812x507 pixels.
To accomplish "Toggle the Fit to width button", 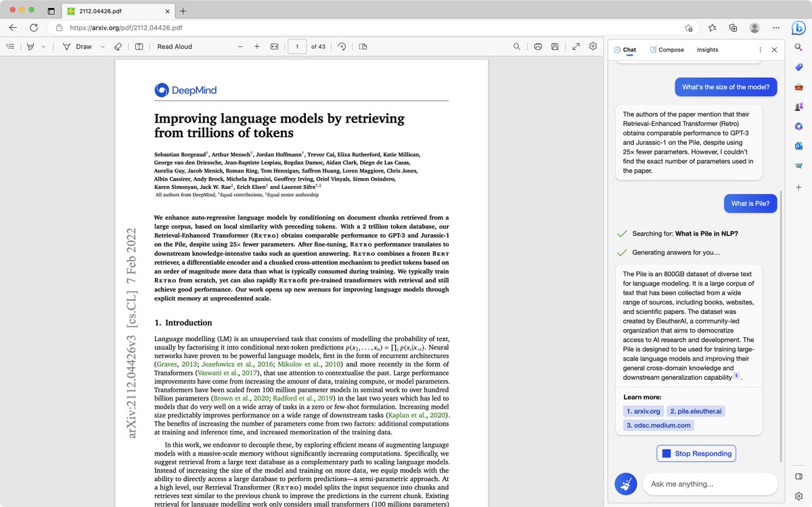I will (275, 47).
